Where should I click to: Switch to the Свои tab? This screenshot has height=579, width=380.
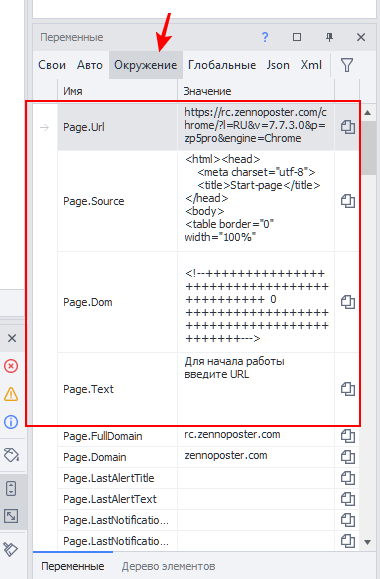52,65
